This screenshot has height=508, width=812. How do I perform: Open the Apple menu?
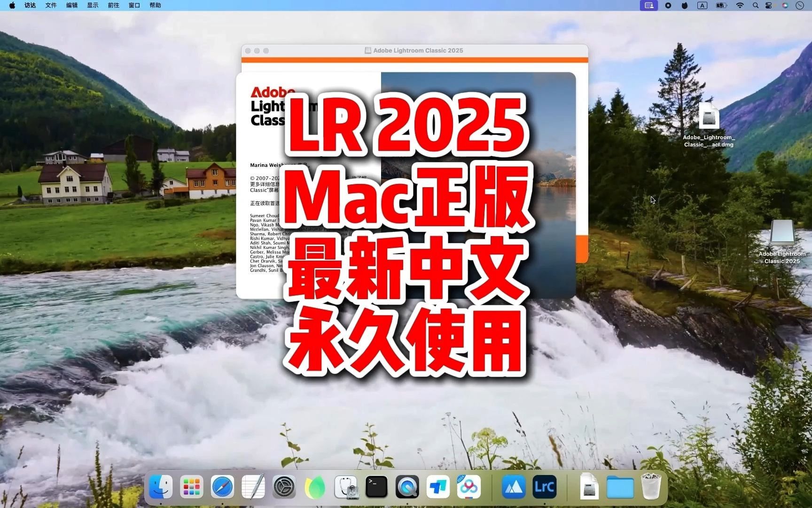pos(12,5)
